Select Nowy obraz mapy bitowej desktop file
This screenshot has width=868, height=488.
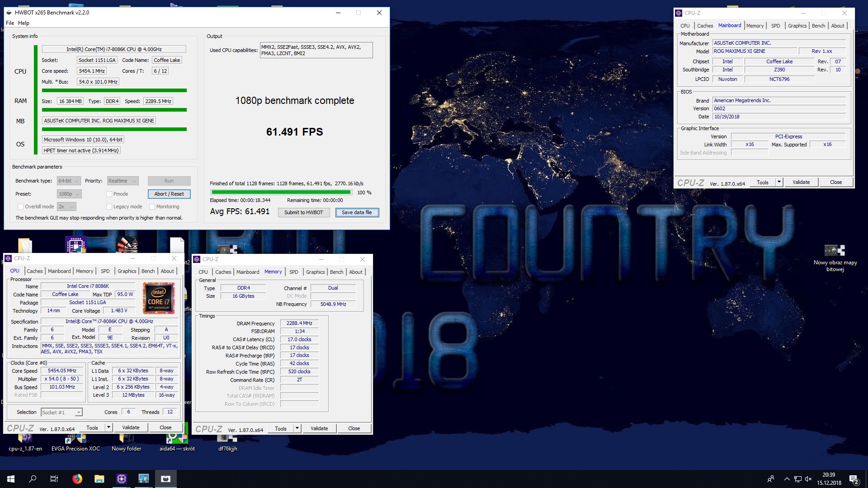pyautogui.click(x=835, y=258)
